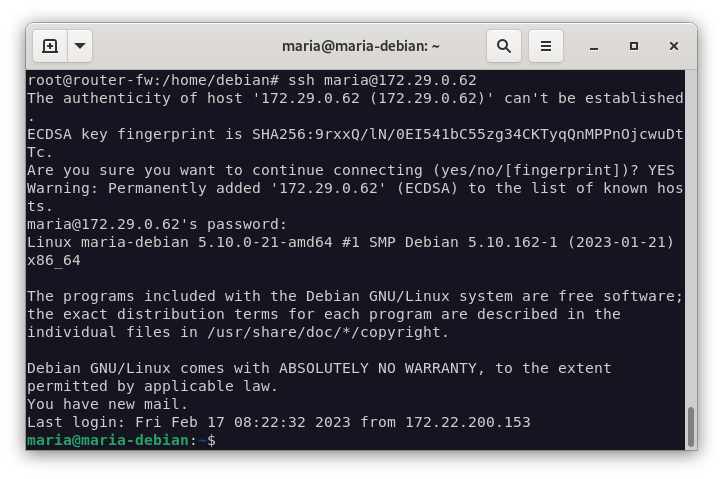This screenshot has width=723, height=479.
Task: Maximize the terminal window
Action: click(x=634, y=46)
